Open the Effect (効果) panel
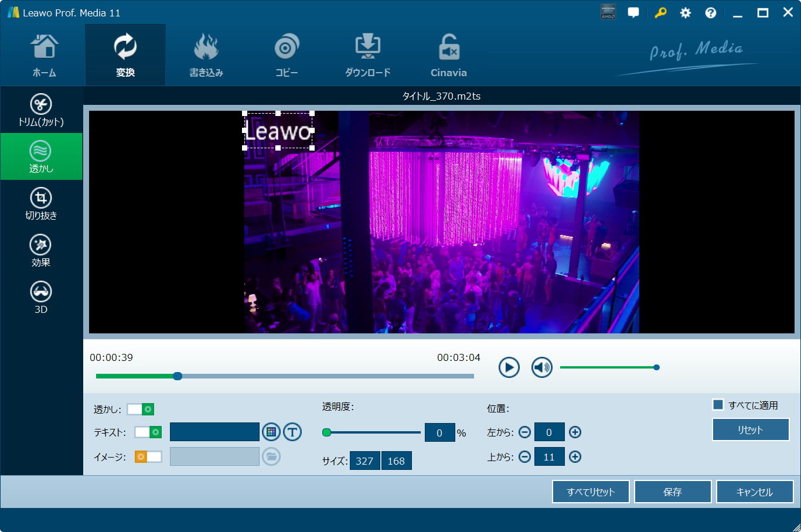801x532 pixels. click(41, 250)
